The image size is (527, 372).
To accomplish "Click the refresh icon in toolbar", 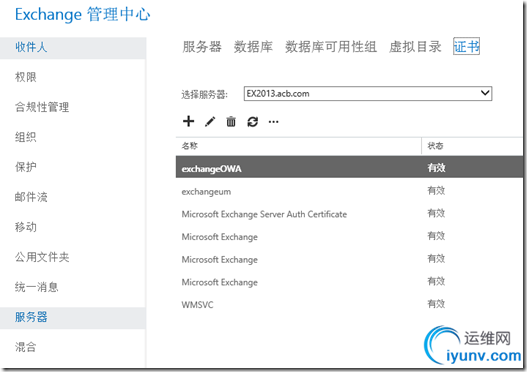I will [252, 122].
